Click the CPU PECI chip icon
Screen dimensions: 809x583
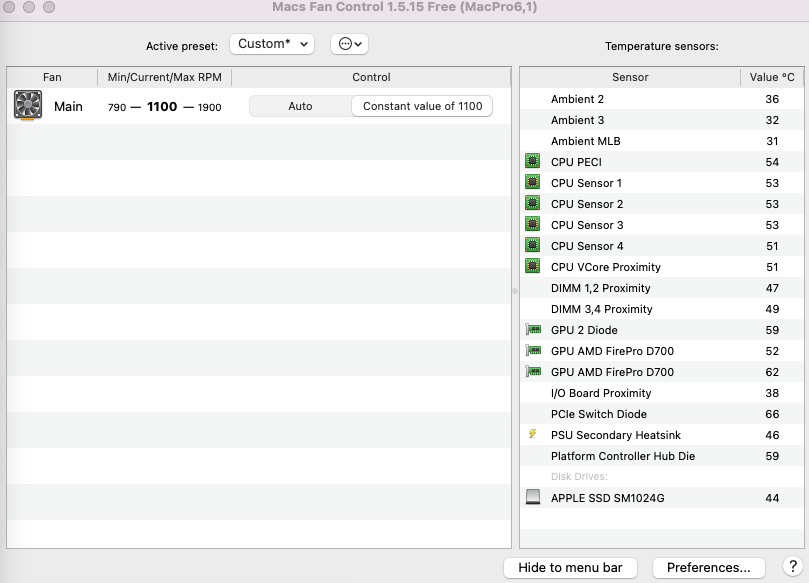click(x=532, y=161)
